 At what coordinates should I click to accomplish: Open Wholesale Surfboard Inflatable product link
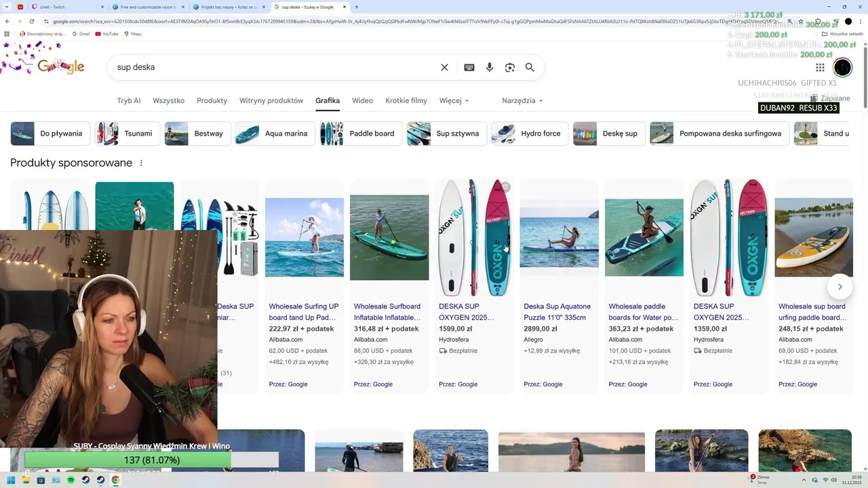(x=387, y=312)
